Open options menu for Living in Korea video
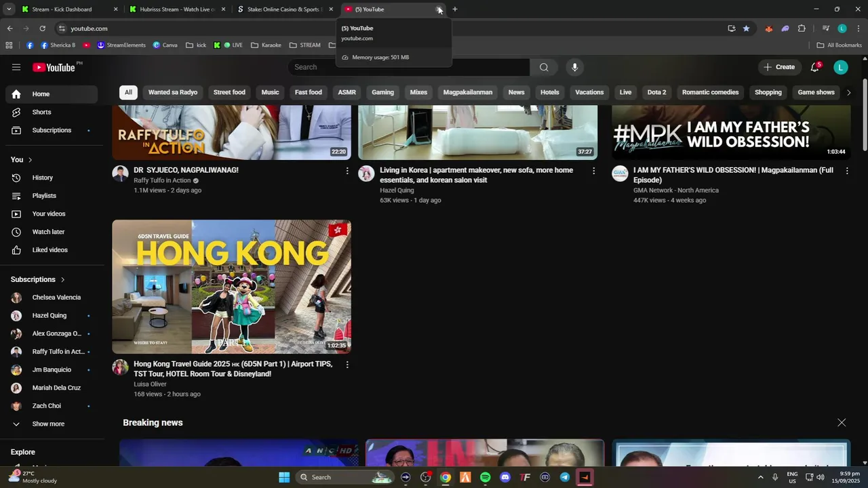 593,171
